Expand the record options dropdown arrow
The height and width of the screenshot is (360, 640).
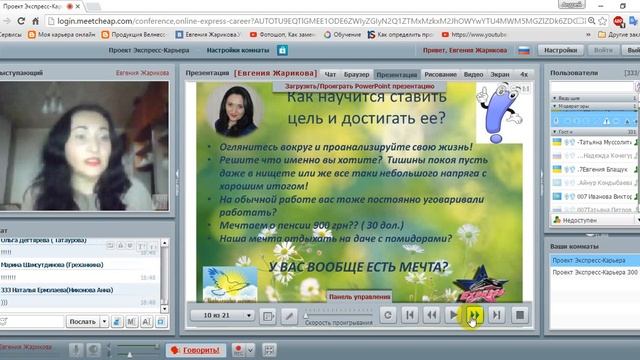pos(250,350)
